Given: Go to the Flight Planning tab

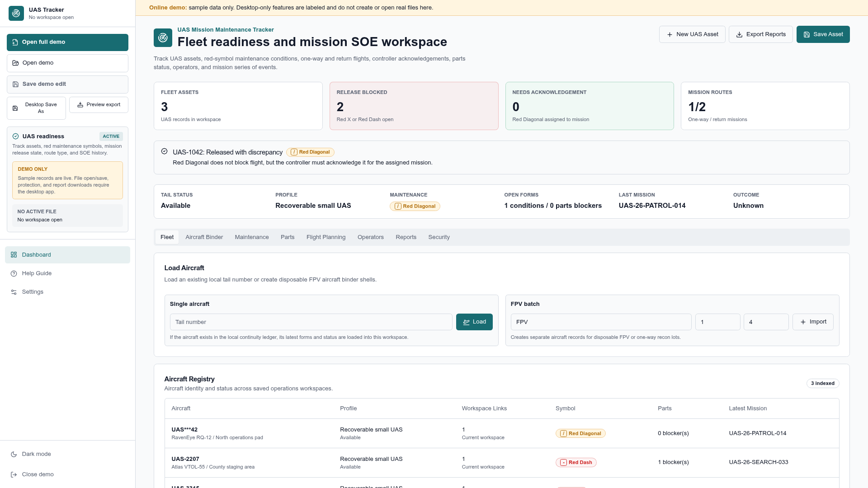Looking at the screenshot, I should (x=326, y=237).
